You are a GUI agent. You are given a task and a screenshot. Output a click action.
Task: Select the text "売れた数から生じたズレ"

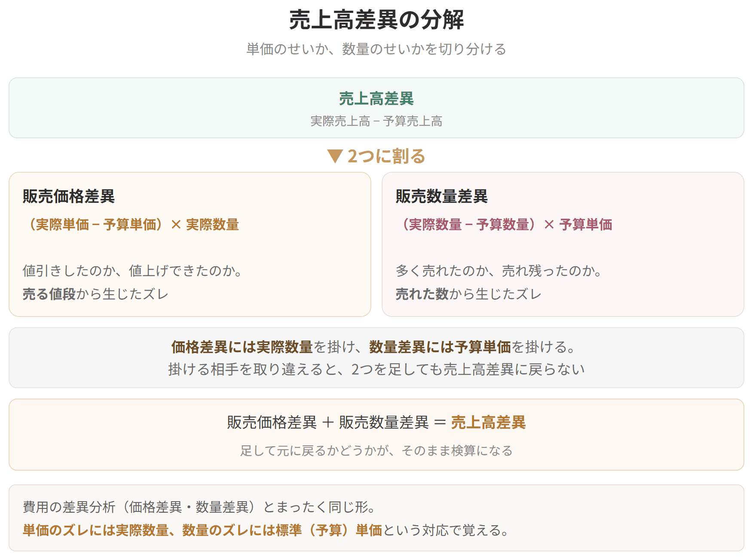pyautogui.click(x=468, y=294)
